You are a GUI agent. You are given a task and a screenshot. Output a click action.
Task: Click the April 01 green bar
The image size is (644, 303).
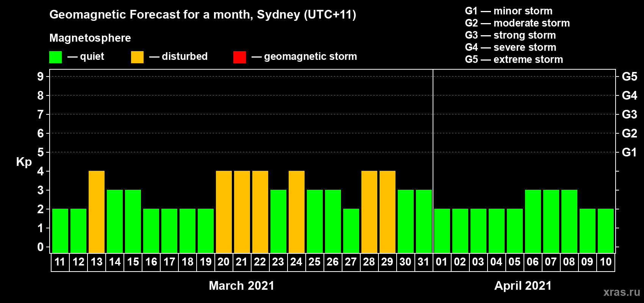tap(442, 231)
